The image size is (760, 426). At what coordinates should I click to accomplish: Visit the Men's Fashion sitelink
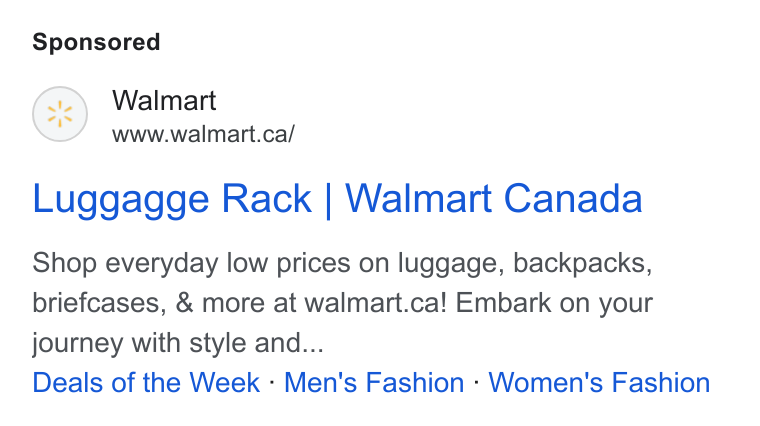pyautogui.click(x=374, y=382)
